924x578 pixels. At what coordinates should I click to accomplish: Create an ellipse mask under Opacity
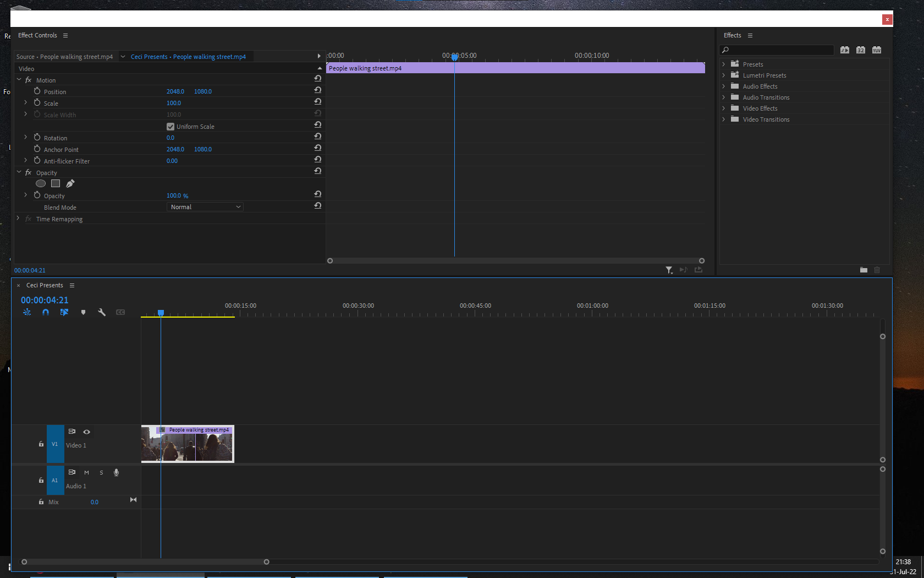(x=40, y=183)
